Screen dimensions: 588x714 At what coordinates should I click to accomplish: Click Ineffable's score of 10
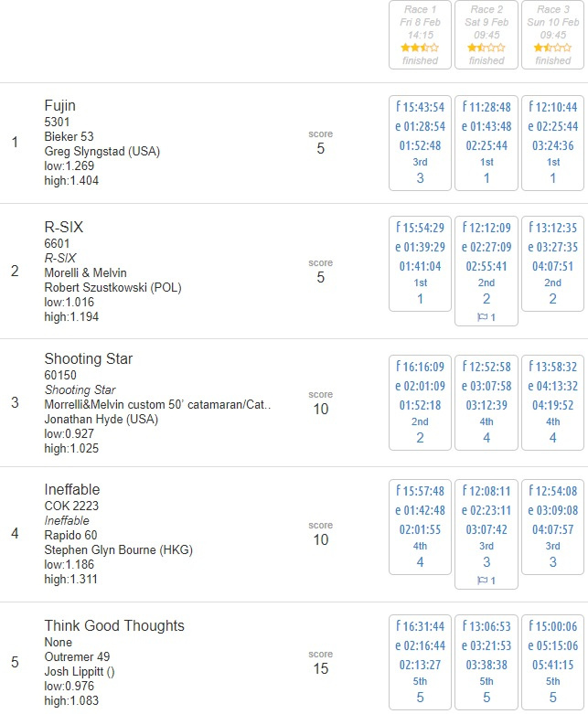pos(321,539)
